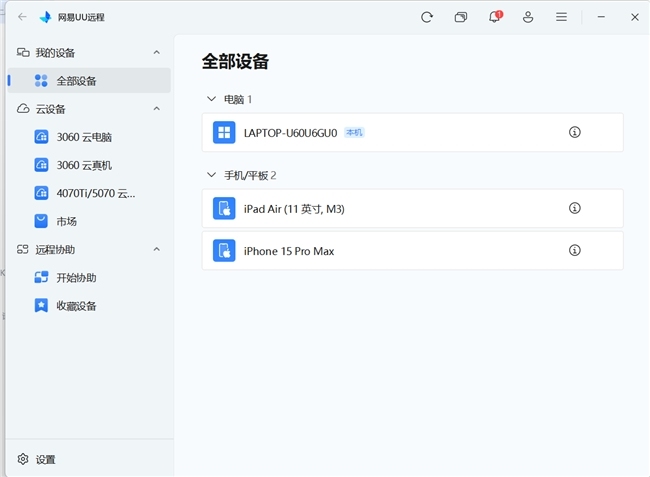This screenshot has height=477, width=650.
Task: Select the iPhone 15 Pro Max row
Action: [x=412, y=251]
